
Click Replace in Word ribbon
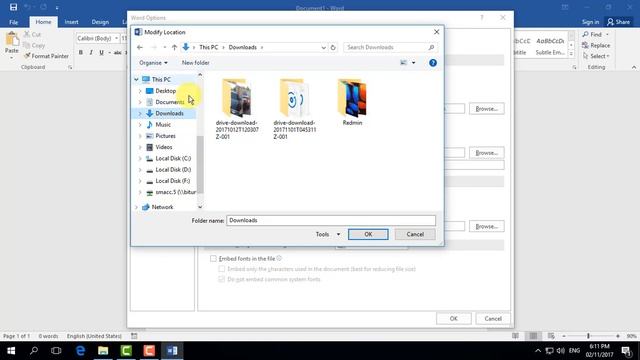[596, 45]
